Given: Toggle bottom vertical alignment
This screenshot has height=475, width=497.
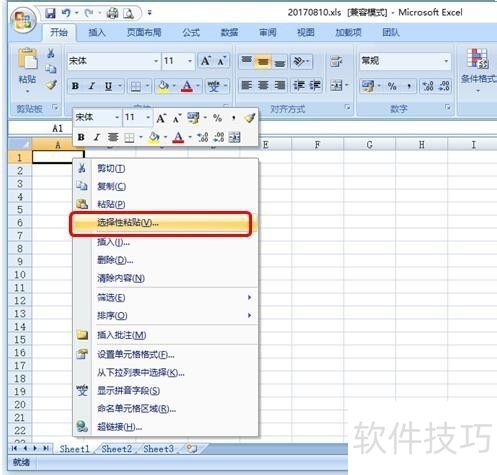Looking at the screenshot, I should point(280,62).
